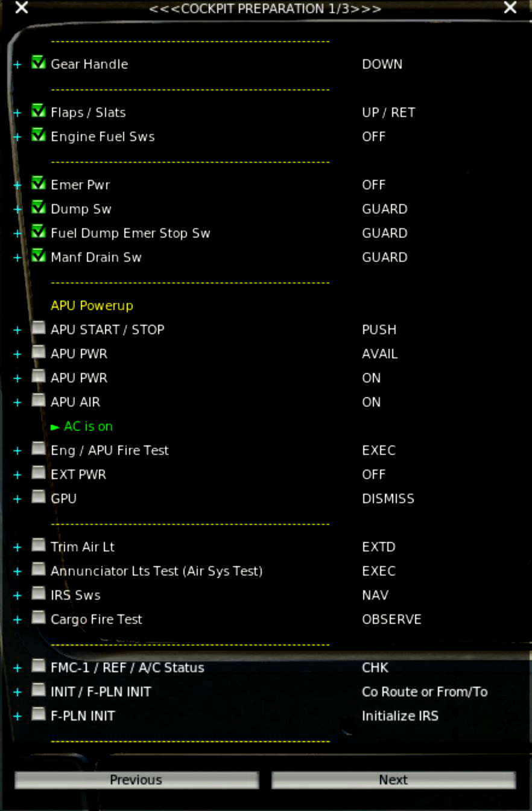Viewport: 532px width, 811px height.
Task: Check the APU START / STOP item
Action: [x=38, y=329]
